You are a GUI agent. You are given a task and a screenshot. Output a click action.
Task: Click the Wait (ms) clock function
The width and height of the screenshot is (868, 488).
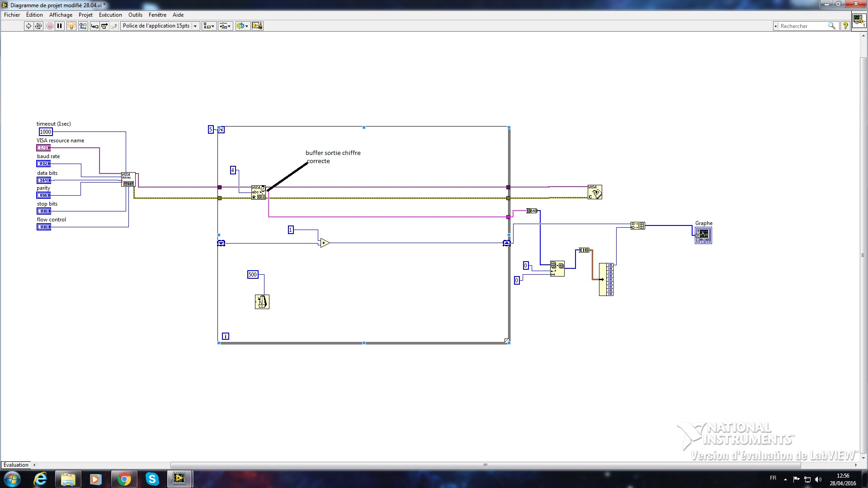point(261,302)
